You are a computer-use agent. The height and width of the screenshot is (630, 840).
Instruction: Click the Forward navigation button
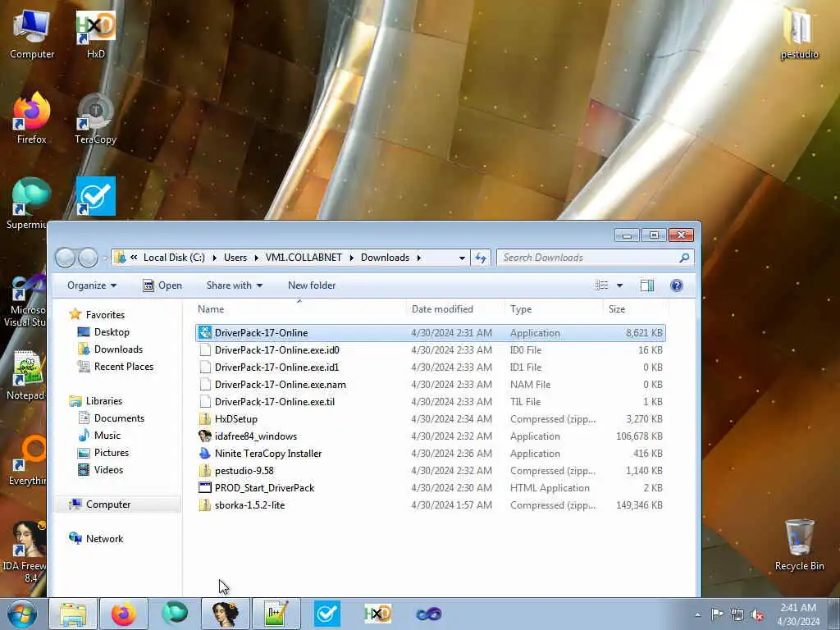click(x=89, y=258)
